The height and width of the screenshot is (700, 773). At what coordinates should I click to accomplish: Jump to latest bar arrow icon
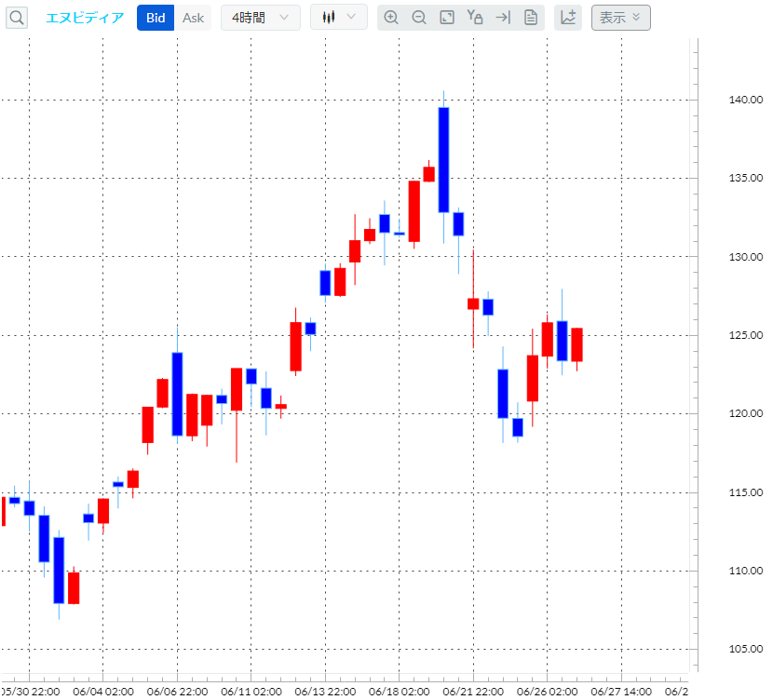coord(503,18)
